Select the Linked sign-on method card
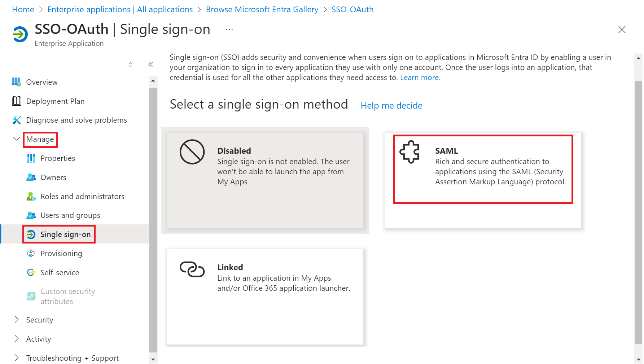644x364 pixels. pyautogui.click(x=265, y=297)
